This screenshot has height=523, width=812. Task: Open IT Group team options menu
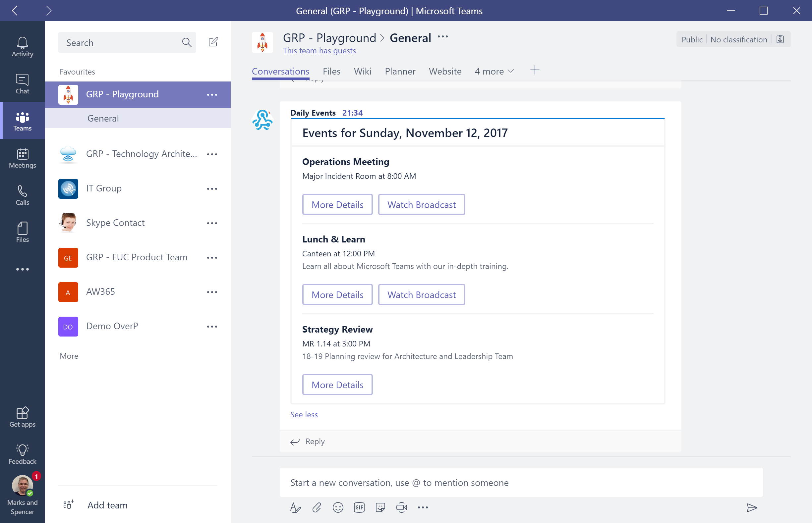[212, 189]
